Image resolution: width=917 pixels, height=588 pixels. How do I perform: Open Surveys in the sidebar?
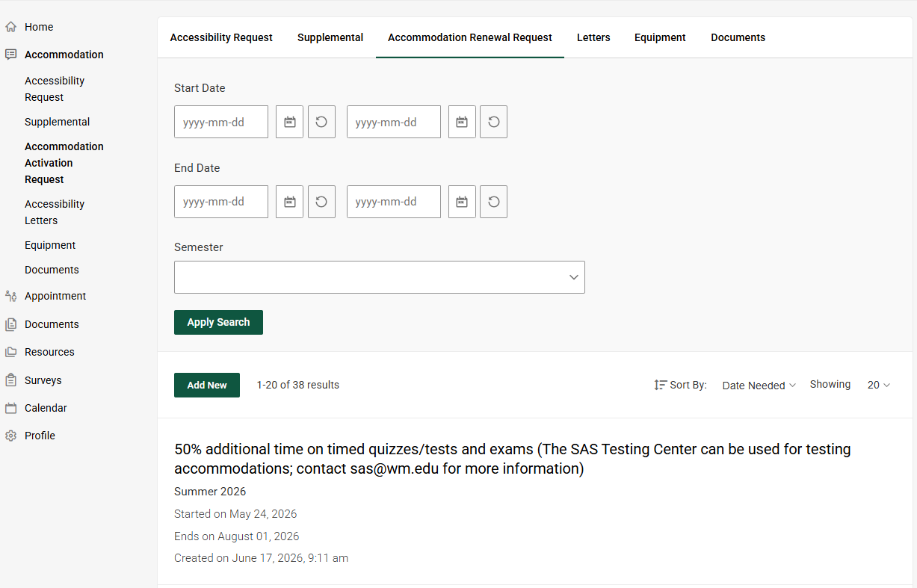(43, 380)
